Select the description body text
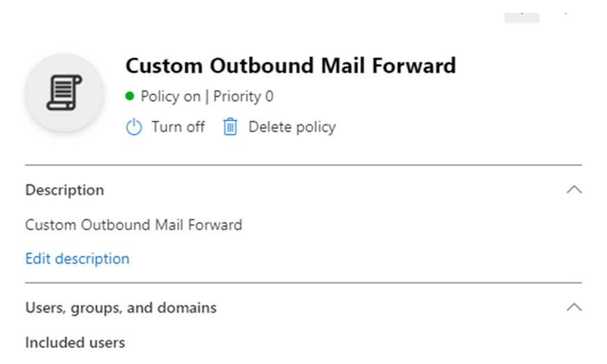Viewport: 607px width, 364px height. click(x=133, y=225)
